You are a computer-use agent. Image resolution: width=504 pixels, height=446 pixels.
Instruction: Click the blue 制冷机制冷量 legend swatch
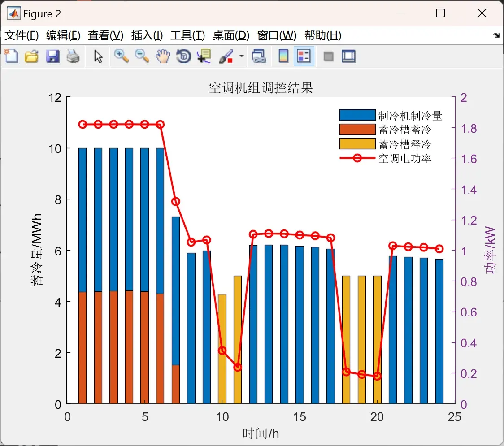(357, 115)
